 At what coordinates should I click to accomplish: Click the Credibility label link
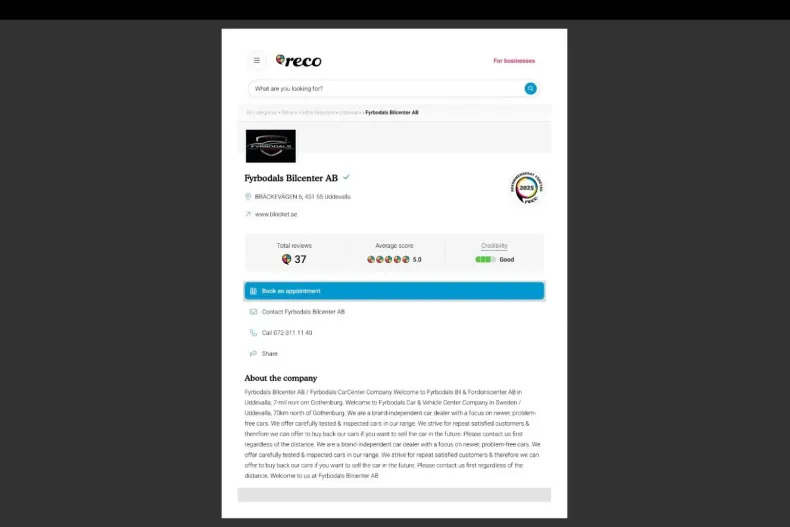[x=494, y=246]
